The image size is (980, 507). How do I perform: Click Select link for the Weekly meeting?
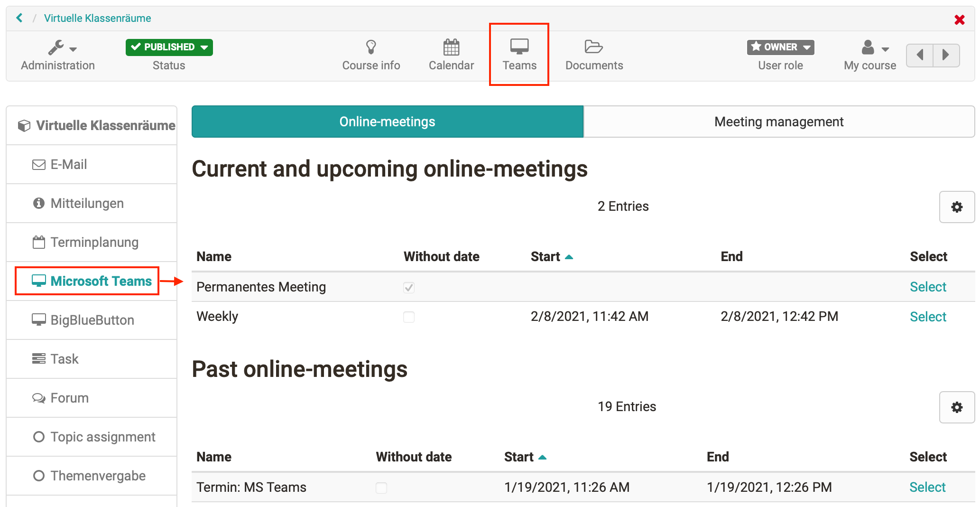pyautogui.click(x=927, y=317)
